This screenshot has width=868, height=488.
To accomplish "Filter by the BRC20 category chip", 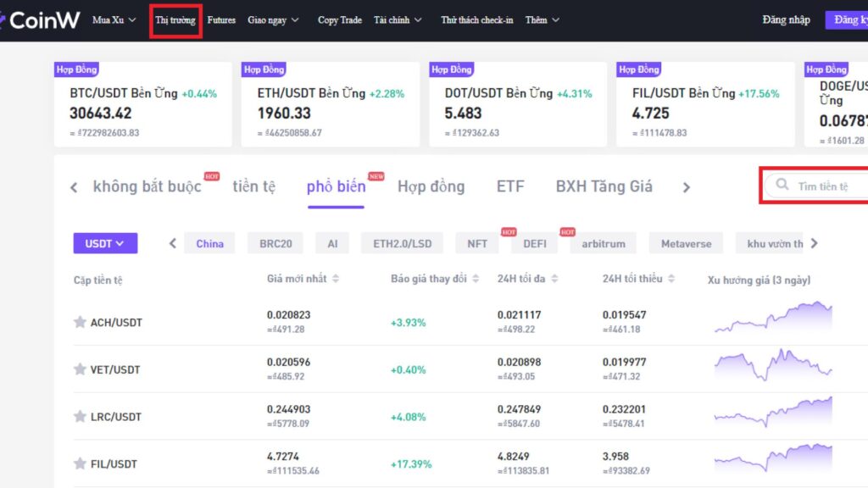I will point(275,243).
